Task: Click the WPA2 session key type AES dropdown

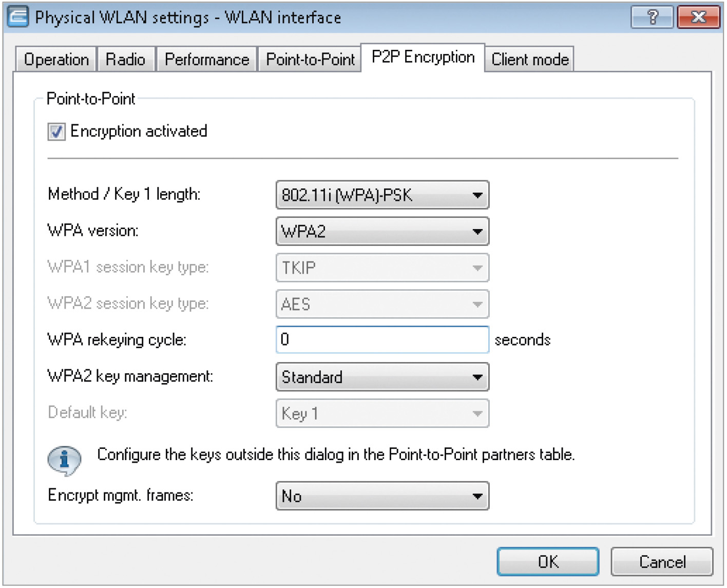Action: coord(382,305)
